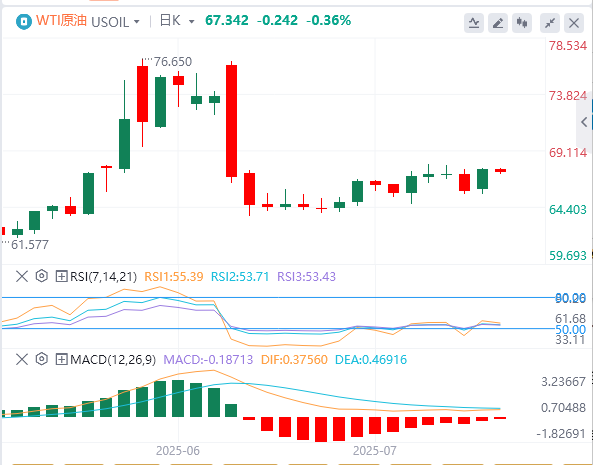Viewport: 593px width, 465px height.
Task: Click the DEA:0.46916 value
Action: [371, 360]
